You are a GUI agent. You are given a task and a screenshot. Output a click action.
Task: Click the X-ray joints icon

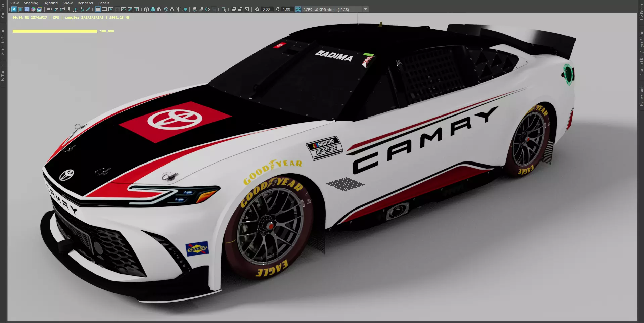(x=247, y=9)
